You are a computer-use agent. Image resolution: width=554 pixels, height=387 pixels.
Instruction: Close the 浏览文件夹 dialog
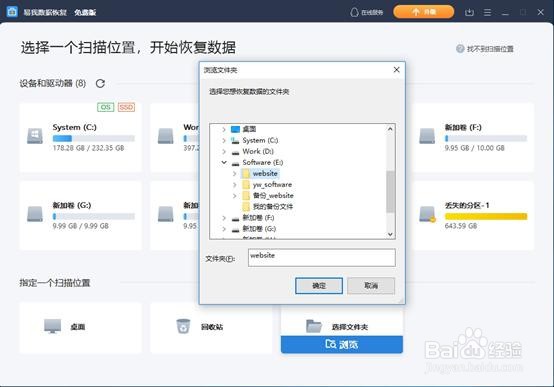[x=396, y=70]
